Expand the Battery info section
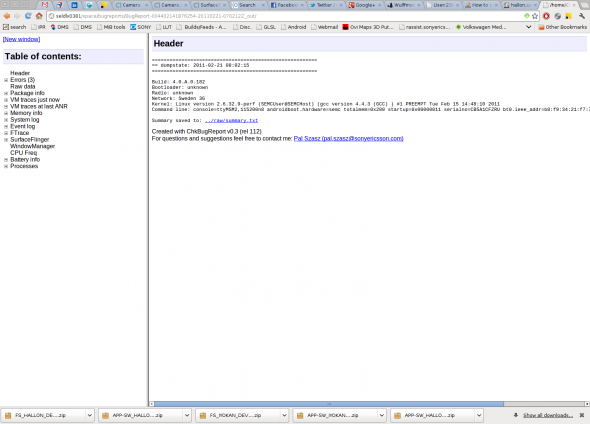 [6, 160]
